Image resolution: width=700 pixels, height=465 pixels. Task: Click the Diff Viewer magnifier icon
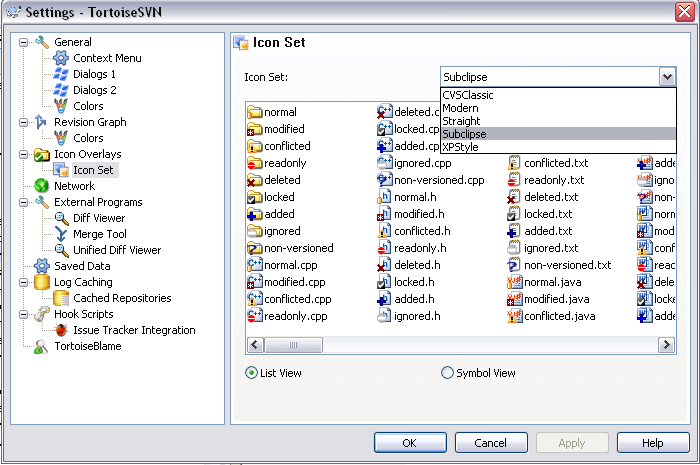click(x=61, y=218)
